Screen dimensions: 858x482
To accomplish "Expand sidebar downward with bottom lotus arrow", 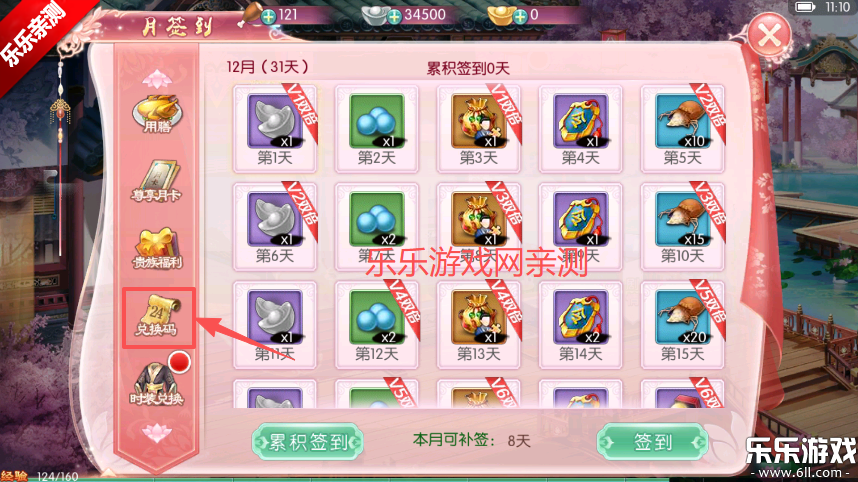I will tap(157, 433).
